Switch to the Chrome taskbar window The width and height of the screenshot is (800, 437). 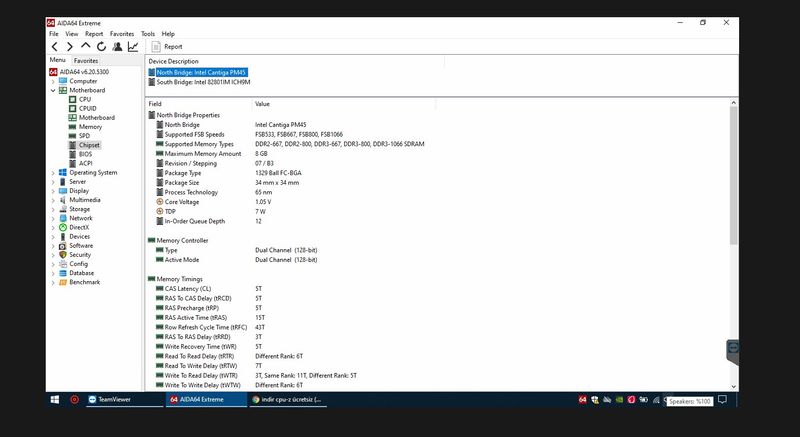288,400
